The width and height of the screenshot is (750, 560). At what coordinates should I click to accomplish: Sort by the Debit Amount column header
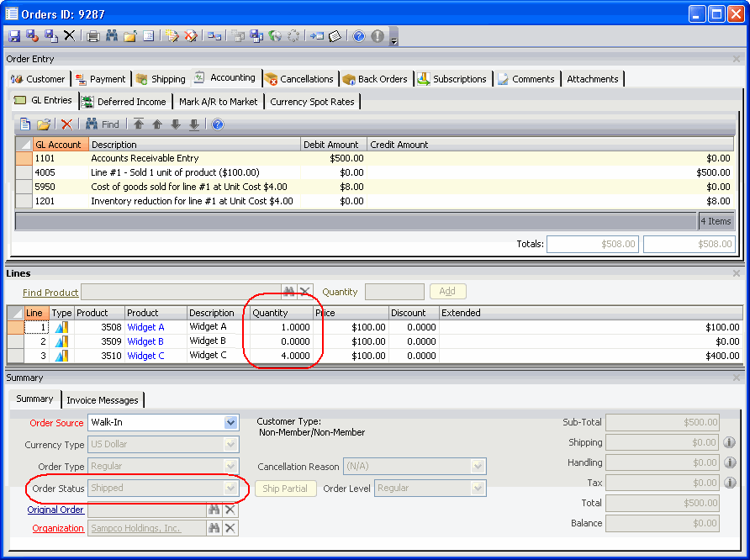click(334, 145)
